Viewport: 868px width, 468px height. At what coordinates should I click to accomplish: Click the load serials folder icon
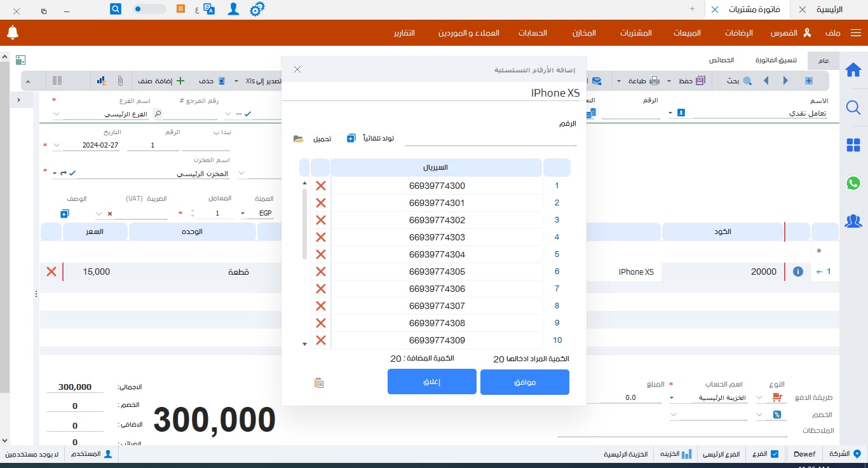pyautogui.click(x=299, y=139)
